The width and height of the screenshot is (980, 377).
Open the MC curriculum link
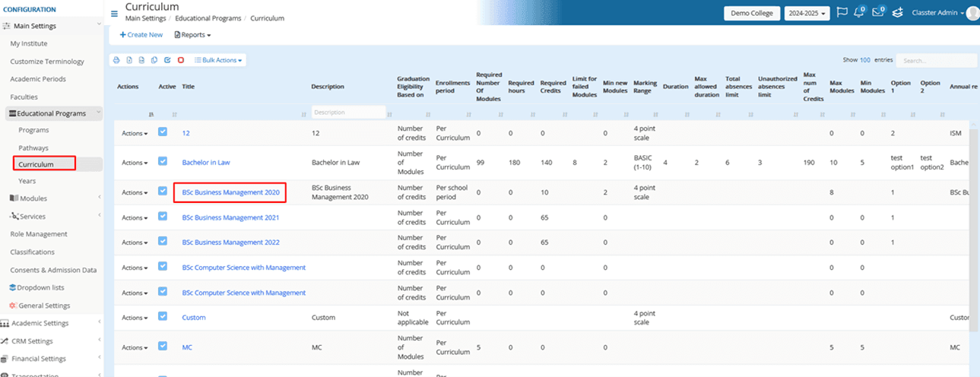pos(187,347)
